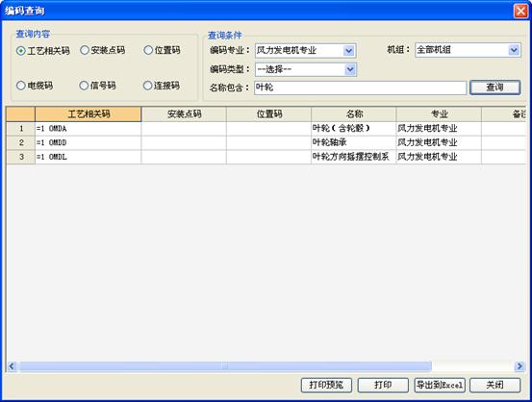
Task: Click the 叶轮方向摇摆控制系 name cell
Action: (354, 157)
